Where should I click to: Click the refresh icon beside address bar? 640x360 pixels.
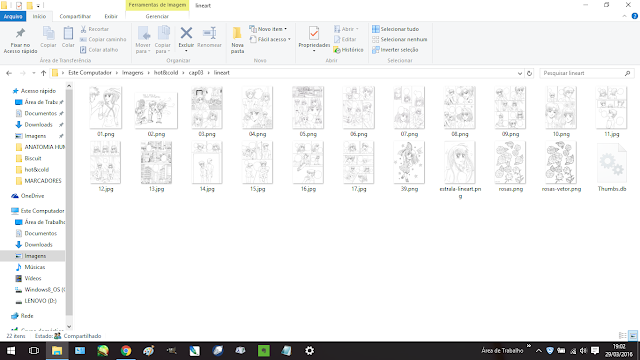click(529, 73)
